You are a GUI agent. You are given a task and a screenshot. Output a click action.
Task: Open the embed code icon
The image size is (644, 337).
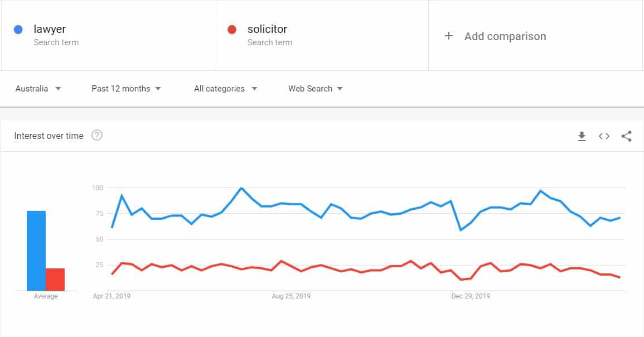604,136
